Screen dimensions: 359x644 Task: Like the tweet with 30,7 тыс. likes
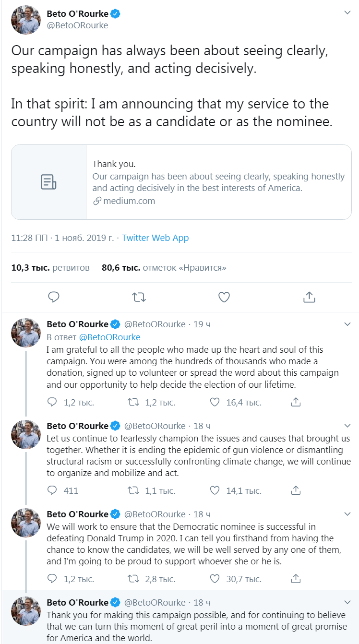click(x=215, y=579)
